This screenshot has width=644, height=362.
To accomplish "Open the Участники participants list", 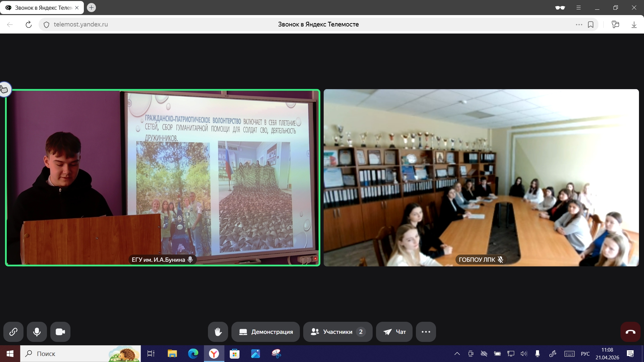I will [337, 332].
